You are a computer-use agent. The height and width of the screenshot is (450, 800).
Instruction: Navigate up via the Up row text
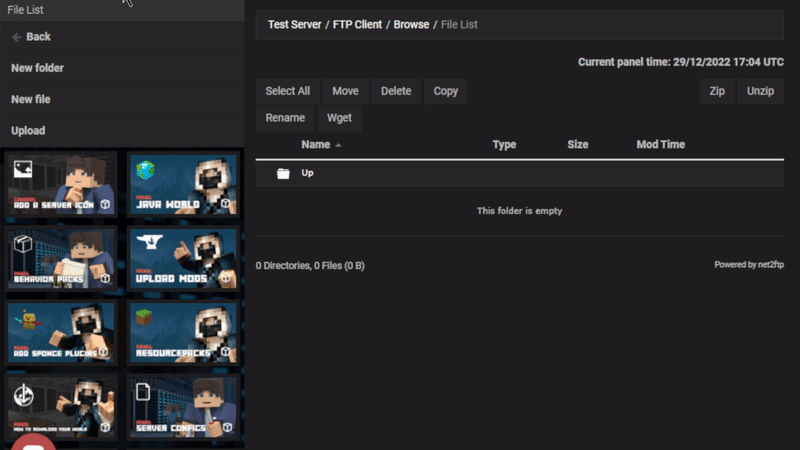[307, 173]
